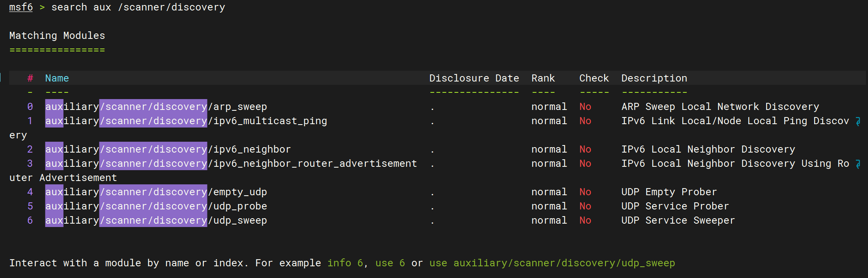Click the udp_probe module name
Image resolution: width=868 pixels, height=278 pixels.
156,206
